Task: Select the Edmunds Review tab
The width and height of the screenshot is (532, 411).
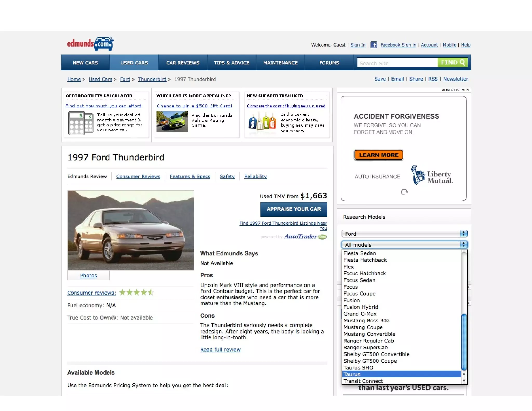Action: (87, 176)
